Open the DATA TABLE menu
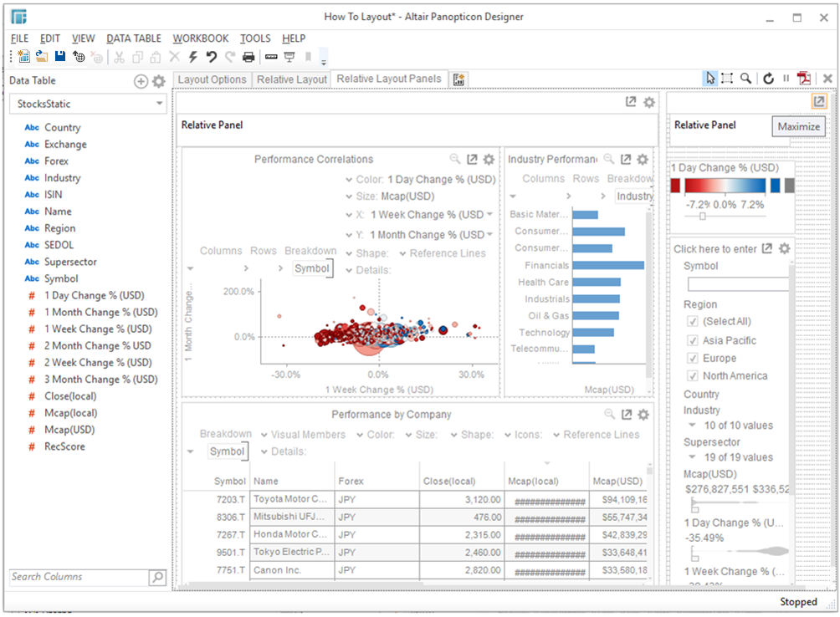Viewport: 840px width, 617px height. [134, 38]
